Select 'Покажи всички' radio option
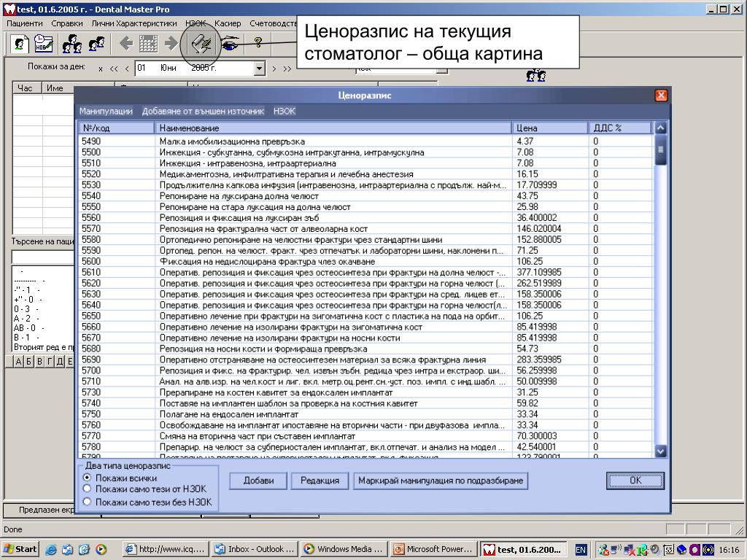747x560 pixels. point(88,477)
